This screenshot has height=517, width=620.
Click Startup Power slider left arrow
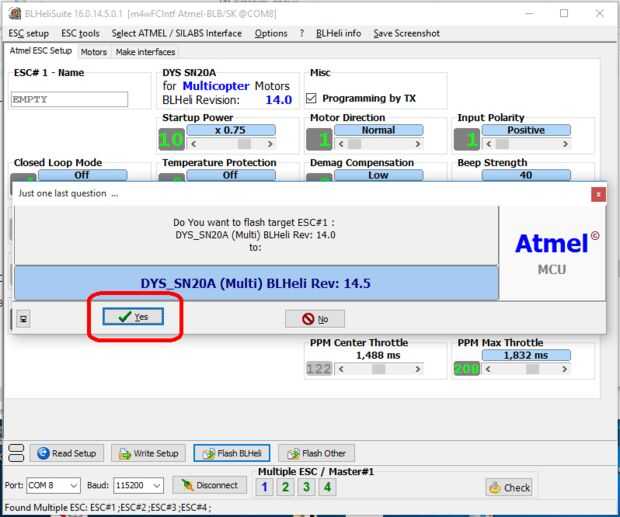pyautogui.click(x=194, y=144)
